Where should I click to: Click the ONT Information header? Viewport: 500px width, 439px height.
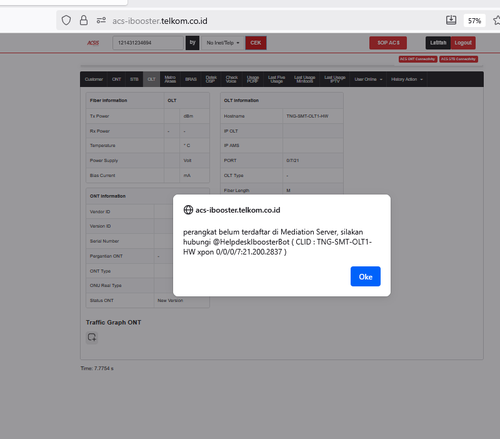108,196
